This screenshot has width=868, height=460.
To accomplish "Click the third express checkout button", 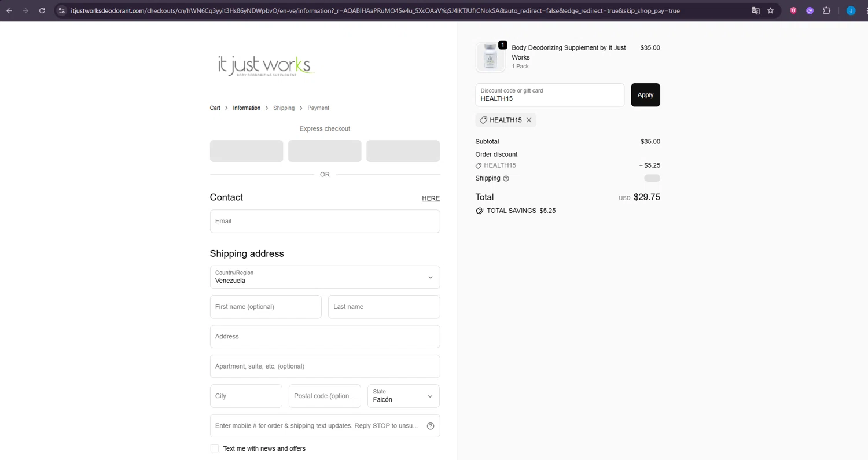I will click(x=403, y=151).
